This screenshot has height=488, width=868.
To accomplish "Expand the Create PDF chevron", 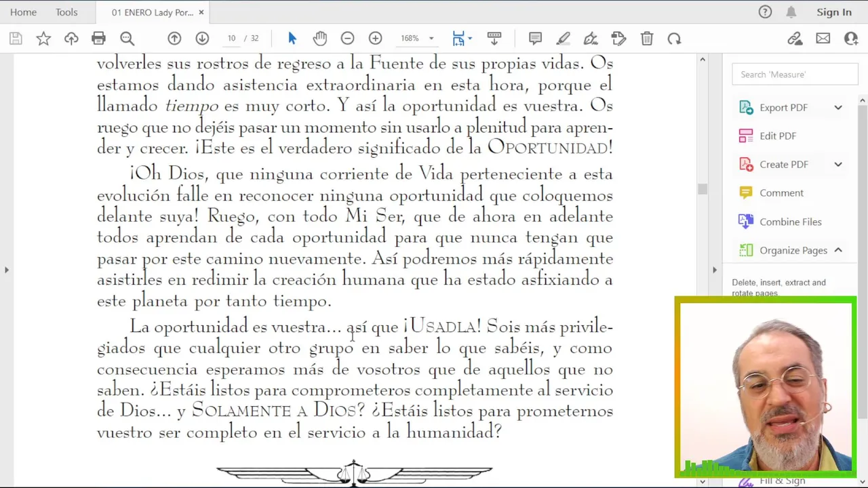I will (838, 165).
